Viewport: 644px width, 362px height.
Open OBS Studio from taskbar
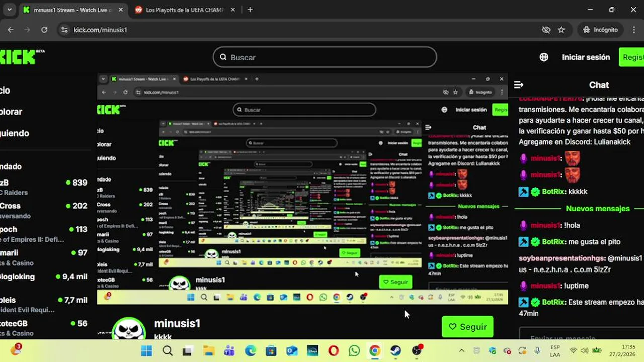coord(417,351)
